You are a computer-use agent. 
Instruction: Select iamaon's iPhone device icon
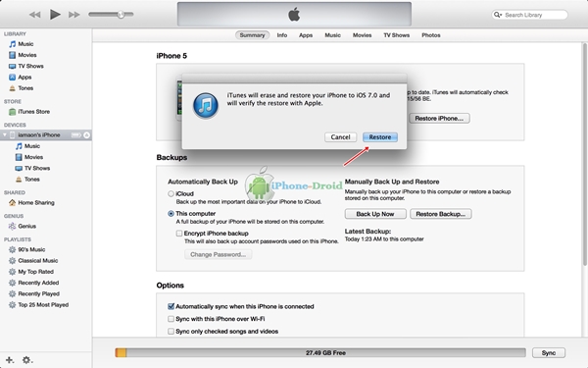pyautogui.click(x=13, y=134)
